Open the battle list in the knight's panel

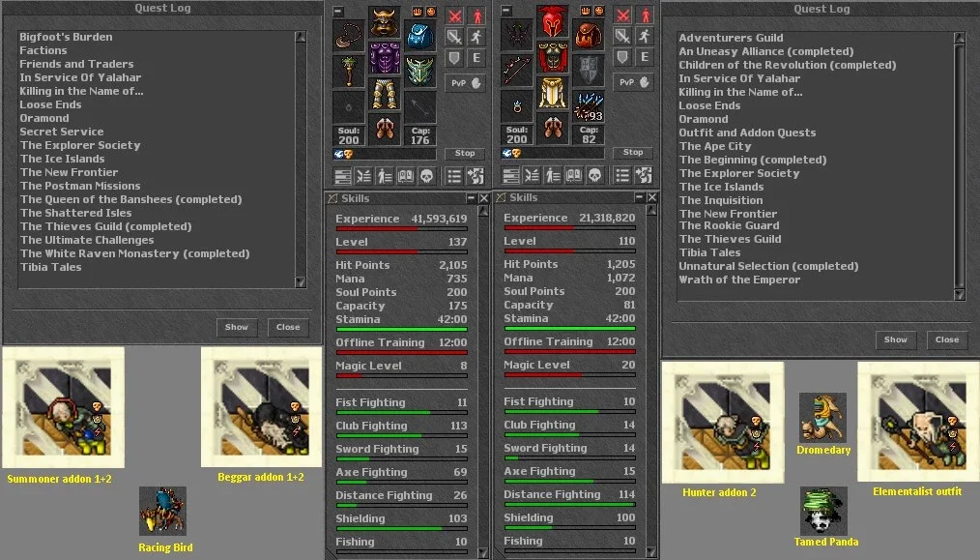363,176
